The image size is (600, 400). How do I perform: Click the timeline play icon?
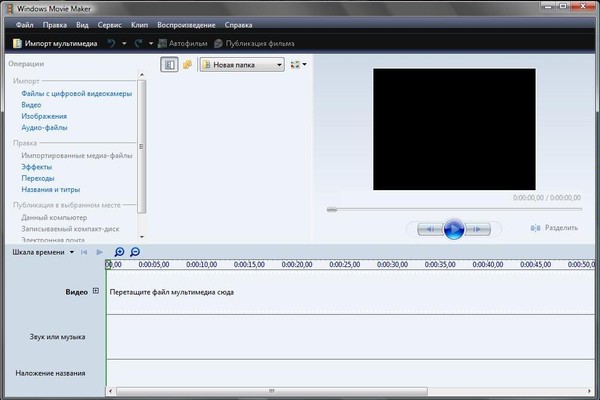point(99,252)
